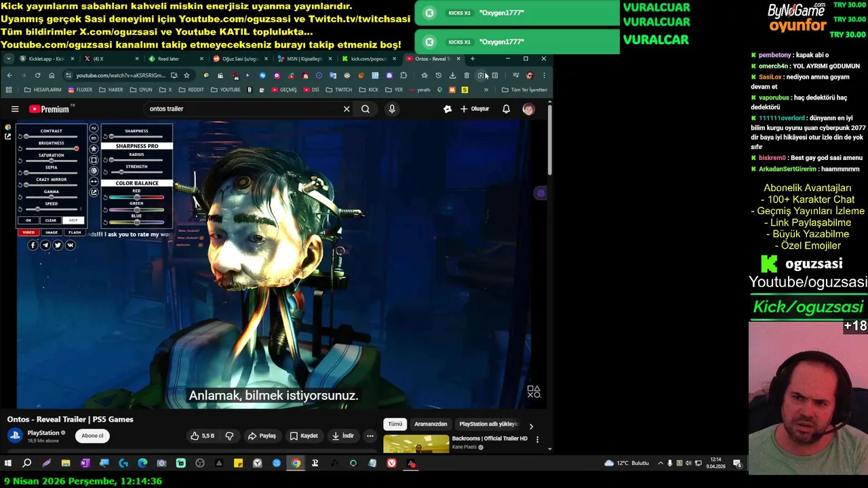The image size is (868, 488).
Task: Open Chrome extensions puzzle icon
Action: click(403, 75)
